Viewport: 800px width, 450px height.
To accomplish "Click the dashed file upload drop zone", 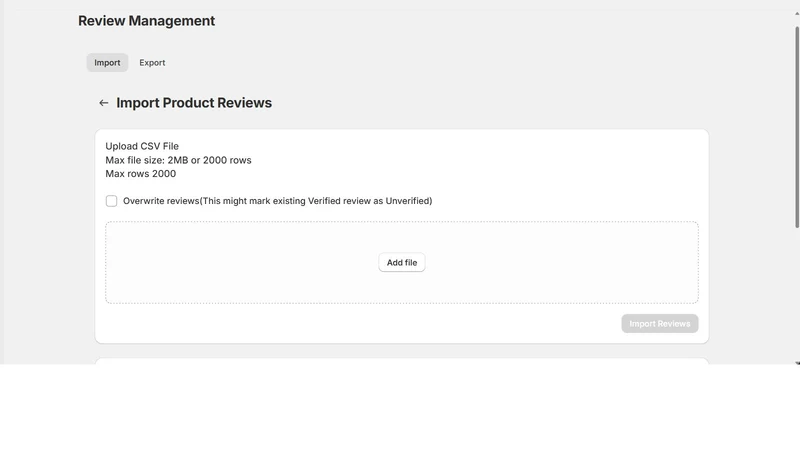I will [x=402, y=263].
